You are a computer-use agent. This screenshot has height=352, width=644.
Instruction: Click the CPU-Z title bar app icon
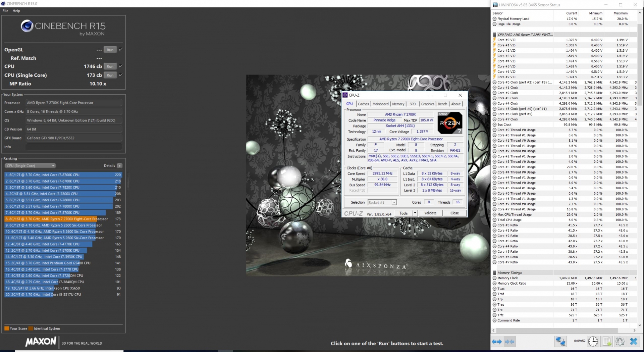pyautogui.click(x=345, y=95)
